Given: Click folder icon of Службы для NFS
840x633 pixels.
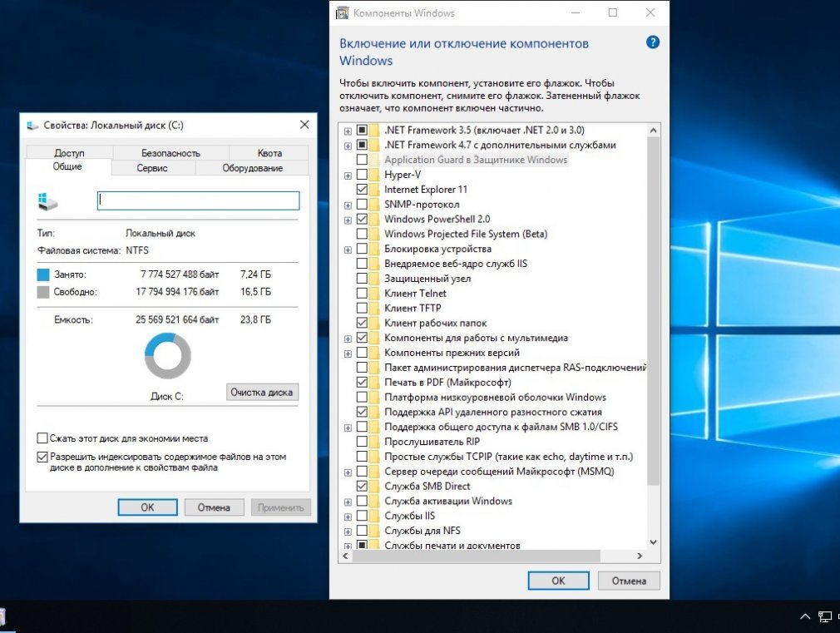Looking at the screenshot, I should (374, 531).
